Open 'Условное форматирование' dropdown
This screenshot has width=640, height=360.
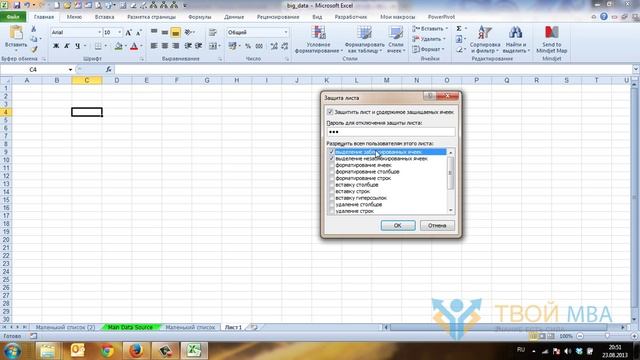[318, 39]
